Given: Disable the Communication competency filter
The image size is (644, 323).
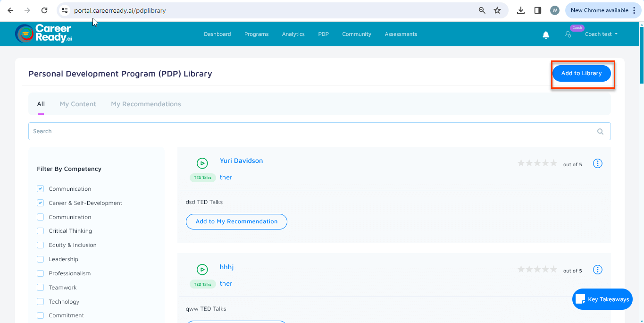Looking at the screenshot, I should pos(40,188).
